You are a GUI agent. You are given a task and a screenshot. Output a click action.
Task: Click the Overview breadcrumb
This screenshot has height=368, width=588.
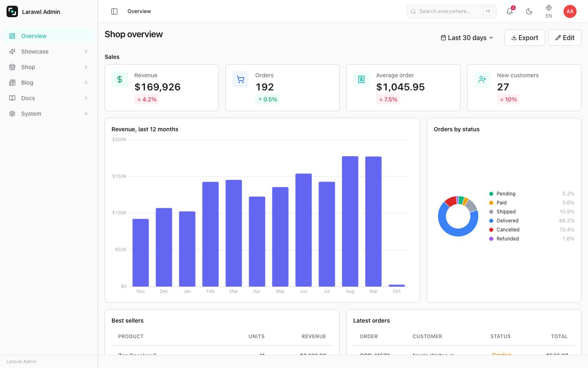tap(139, 11)
